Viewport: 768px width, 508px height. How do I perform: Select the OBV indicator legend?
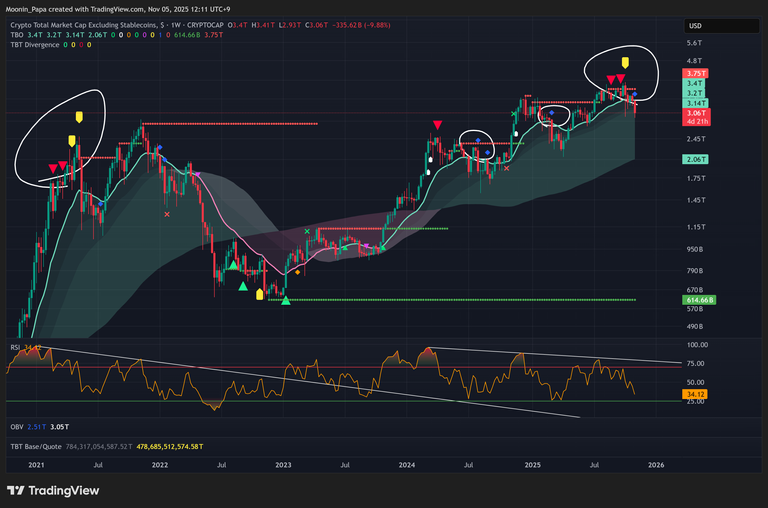[x=17, y=424]
